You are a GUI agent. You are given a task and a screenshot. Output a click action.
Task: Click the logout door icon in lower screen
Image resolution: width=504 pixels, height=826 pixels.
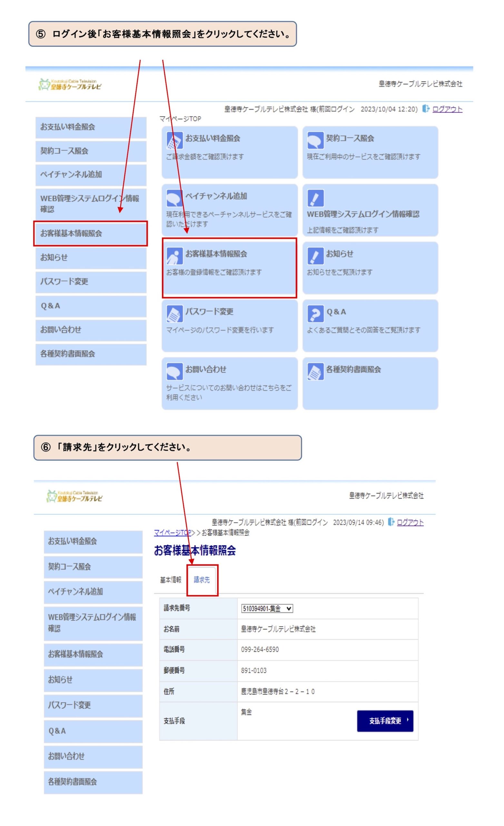(390, 522)
